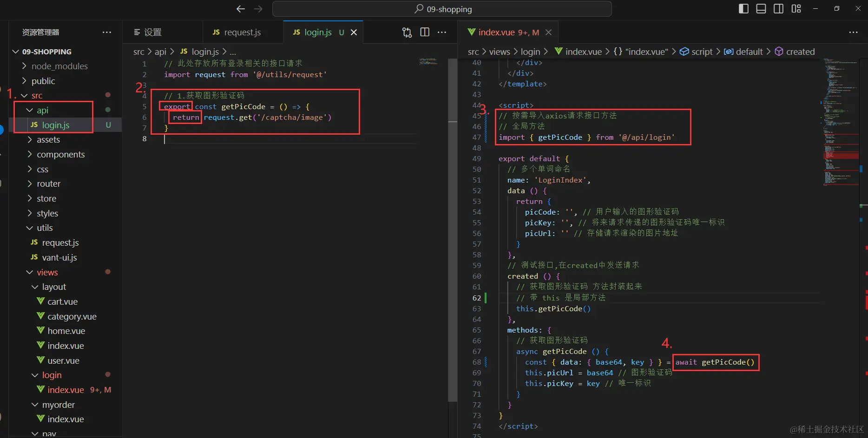Click breadcrumb 'api' in login.js path
This screenshot has height=438, width=868.
pyautogui.click(x=160, y=52)
